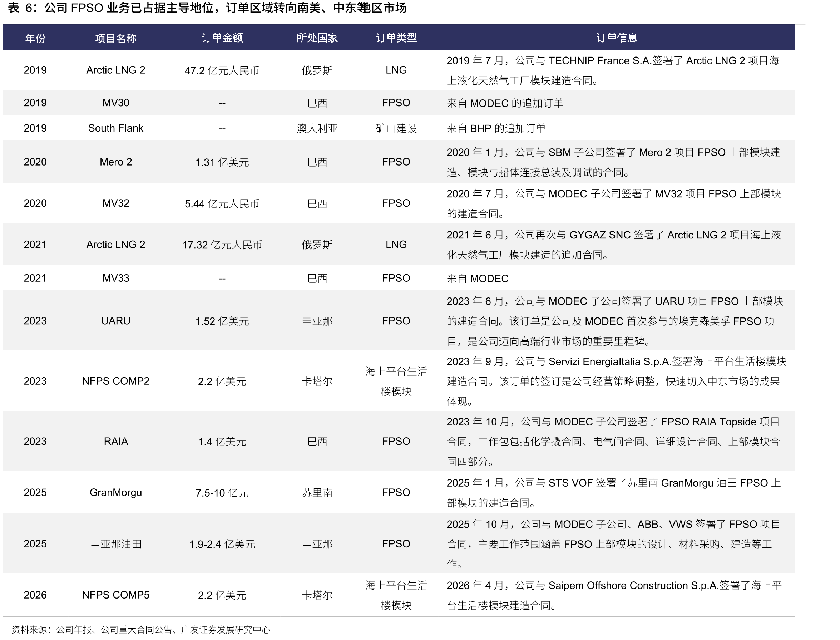Click the 'GranMorgu' project cell
Viewport: 840px width, 640px height.
point(116,493)
